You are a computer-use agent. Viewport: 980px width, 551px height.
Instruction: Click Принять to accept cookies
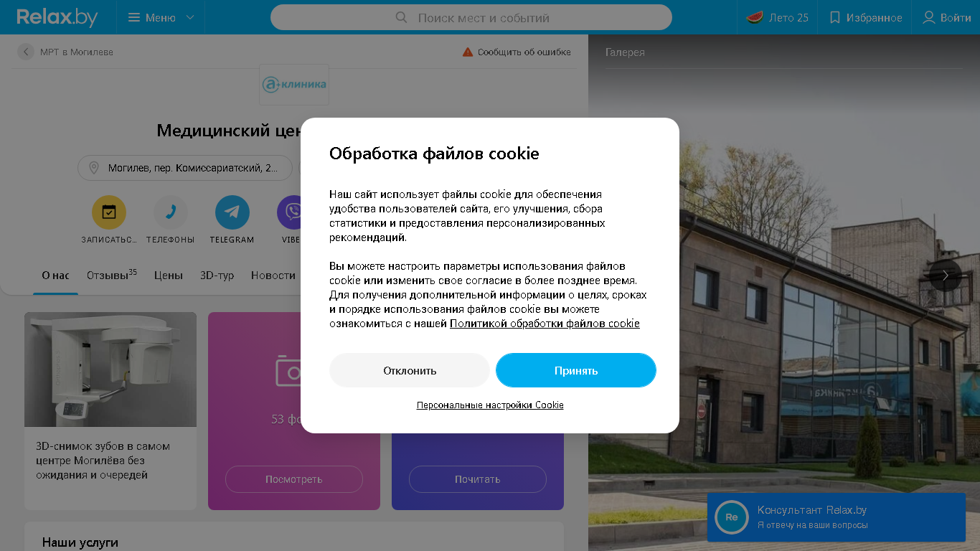point(576,370)
